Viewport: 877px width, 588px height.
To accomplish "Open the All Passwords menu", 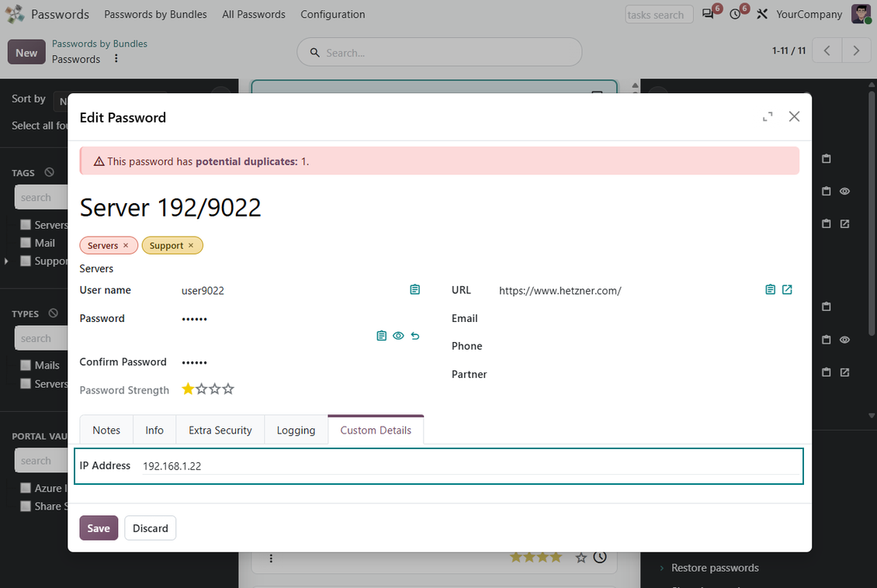I will tap(253, 14).
